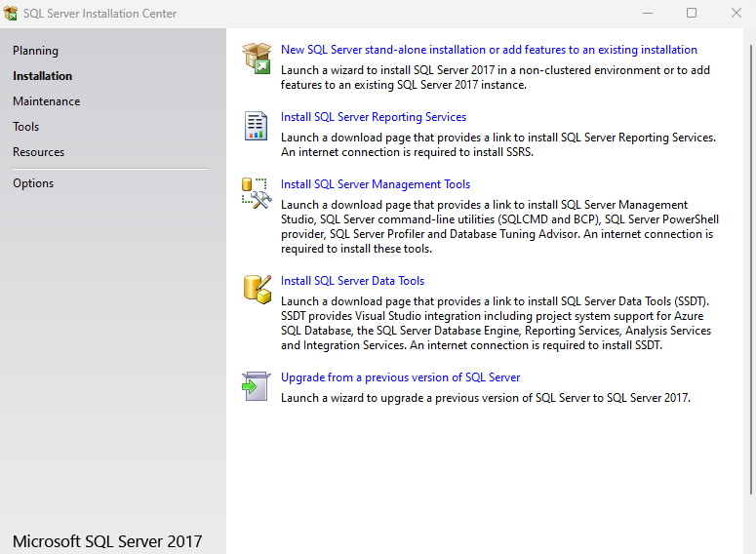Viewport: 756px width, 554px height.
Task: Click the 'Microsoft SQL Server 2017' label
Action: coord(107,541)
